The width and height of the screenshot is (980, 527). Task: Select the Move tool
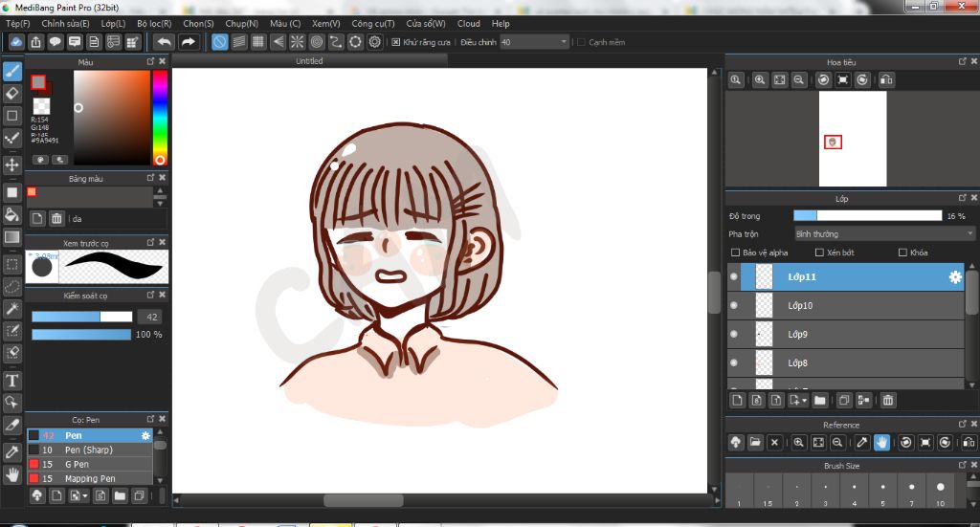pyautogui.click(x=11, y=165)
